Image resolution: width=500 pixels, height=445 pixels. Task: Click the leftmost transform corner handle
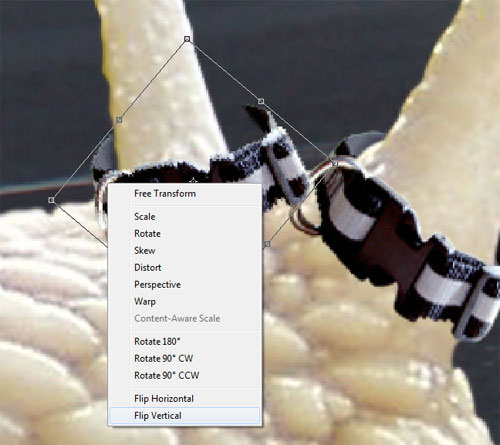click(51, 200)
